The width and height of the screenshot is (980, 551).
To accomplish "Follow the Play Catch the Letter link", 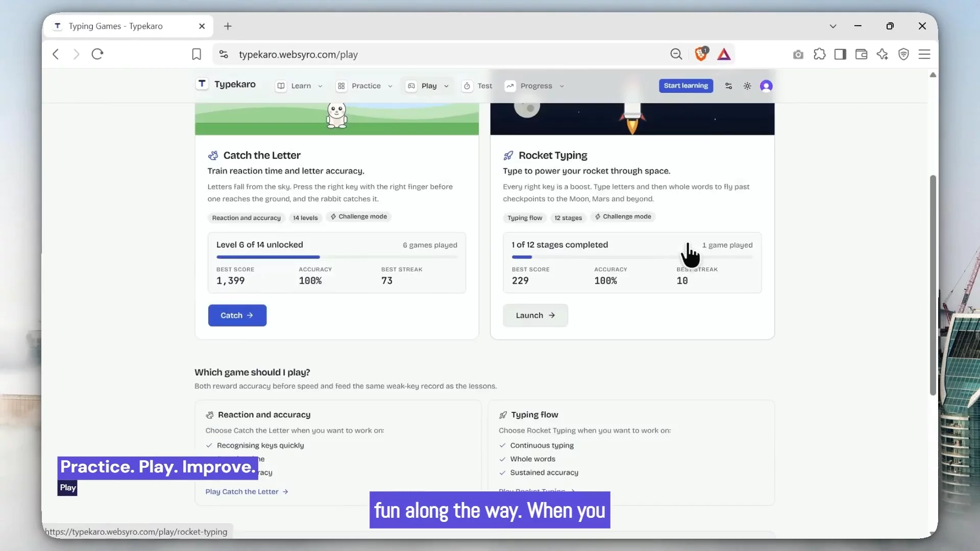I will pos(247,492).
